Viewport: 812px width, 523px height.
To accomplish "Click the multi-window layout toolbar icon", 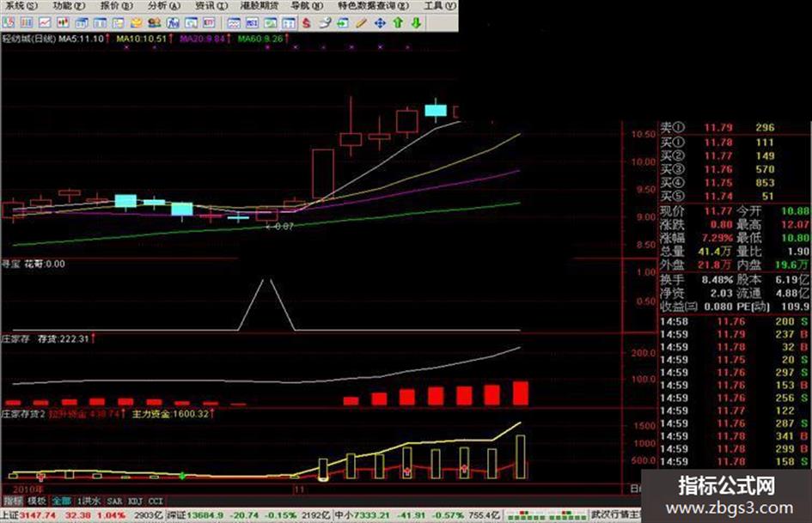I will tap(82, 23).
